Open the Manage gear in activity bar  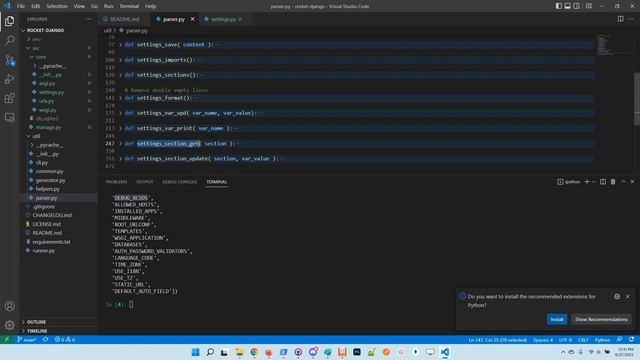[9, 325]
